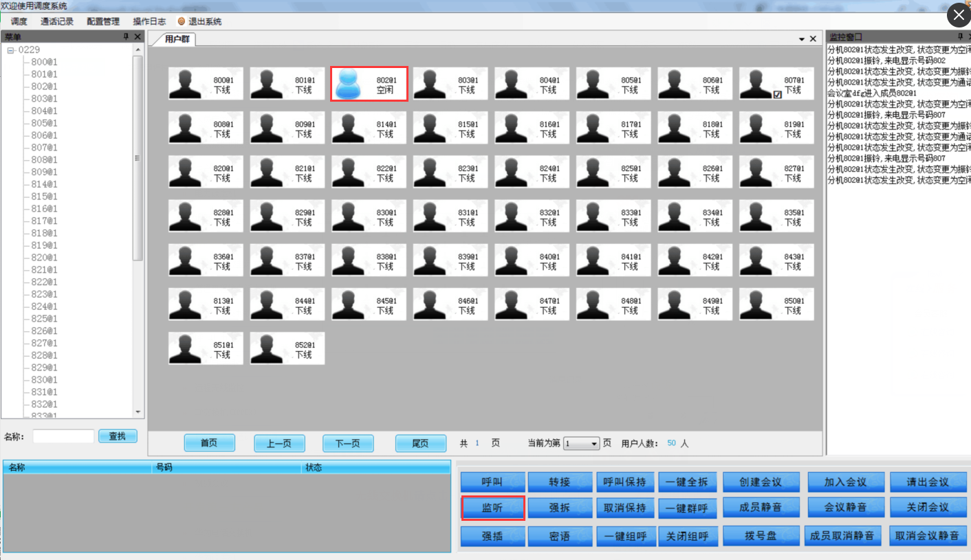Image resolution: width=971 pixels, height=560 pixels.
Task: Collapse the 0229 tree node
Action: coord(11,50)
